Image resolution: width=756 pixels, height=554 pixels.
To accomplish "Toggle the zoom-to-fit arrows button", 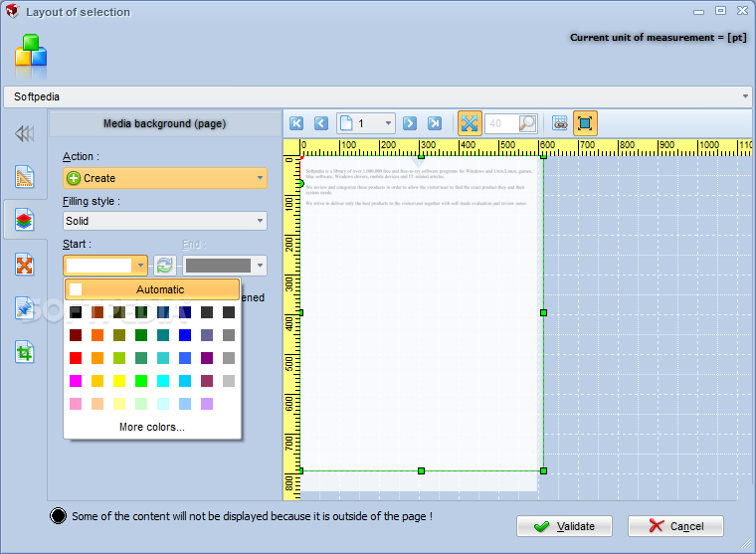I will click(x=470, y=123).
